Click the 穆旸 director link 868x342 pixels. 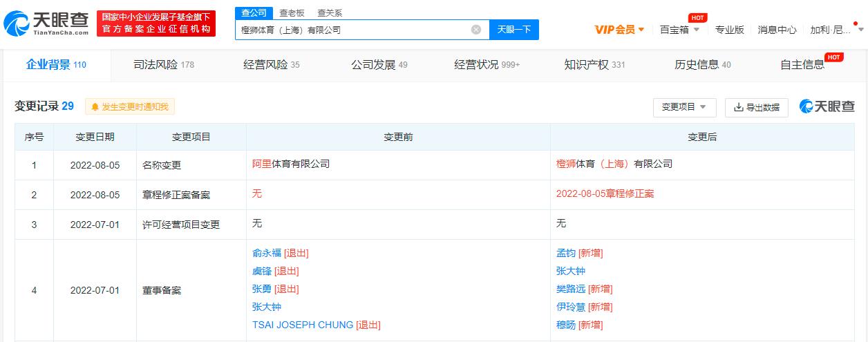pyautogui.click(x=566, y=325)
